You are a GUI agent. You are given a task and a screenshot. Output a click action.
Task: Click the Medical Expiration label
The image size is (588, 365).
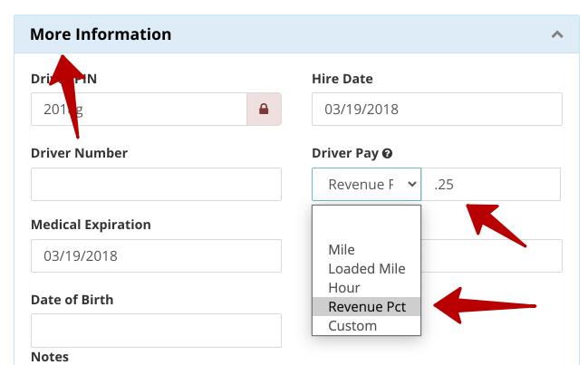[x=91, y=225]
